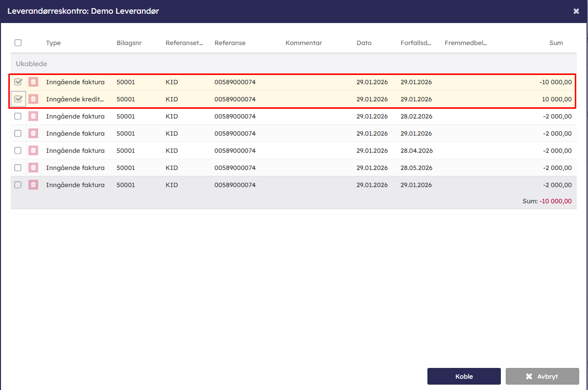Remove the invoice due 28.05.2026 via trash icon
Image resolution: width=588 pixels, height=390 pixels.
(33, 168)
